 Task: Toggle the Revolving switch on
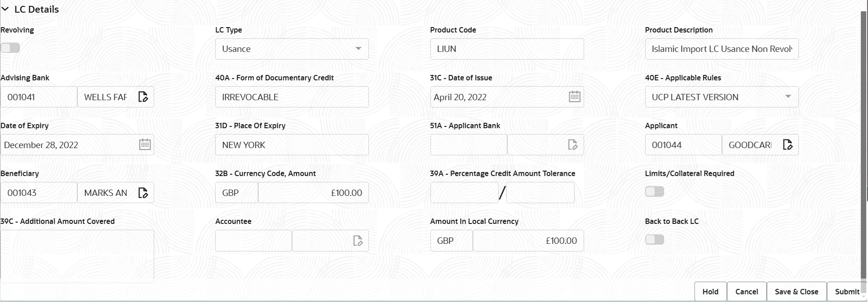coord(11,47)
